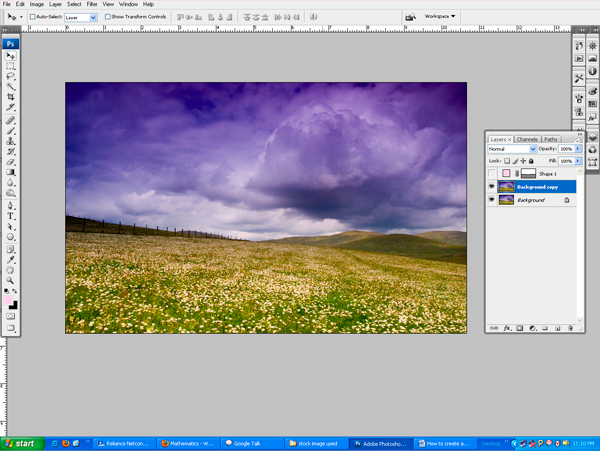Viewport: 600px width, 451px height.
Task: Swap foreground and background colors
Action: coord(15,291)
